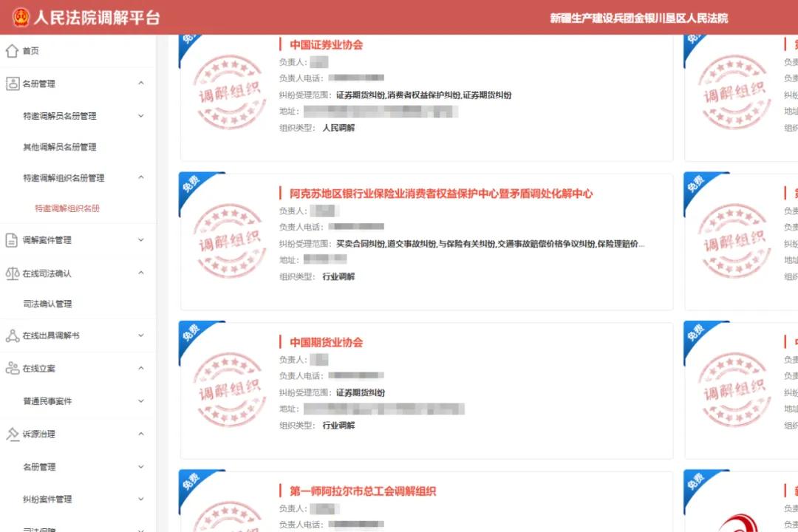
Task: Collapse 特邀调解组织名册管理 submenu
Action: pos(141,177)
